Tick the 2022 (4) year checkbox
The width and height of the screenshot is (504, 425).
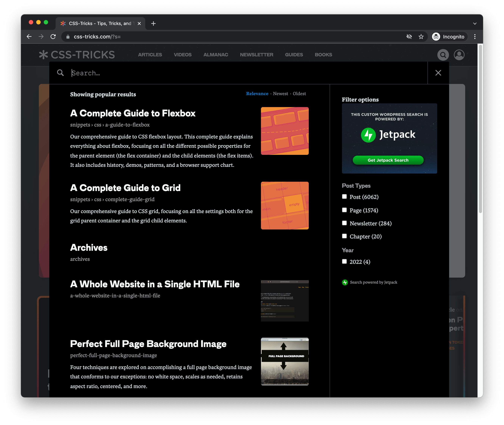(344, 261)
